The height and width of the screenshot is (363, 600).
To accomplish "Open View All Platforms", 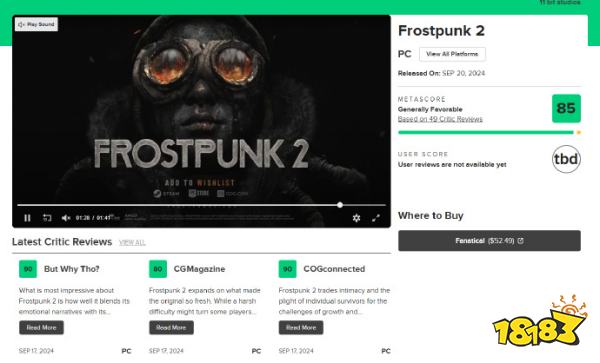I will point(452,54).
